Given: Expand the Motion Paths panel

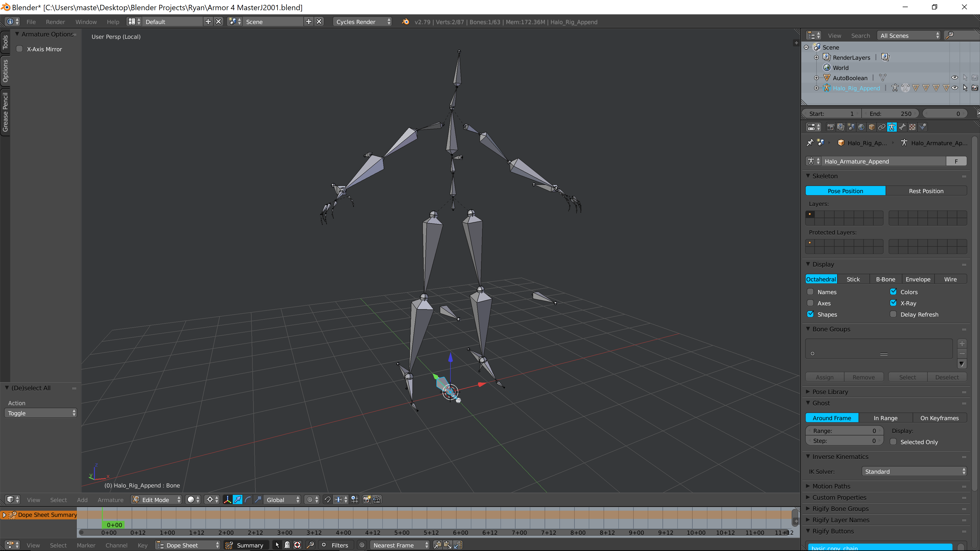Looking at the screenshot, I should [831, 486].
